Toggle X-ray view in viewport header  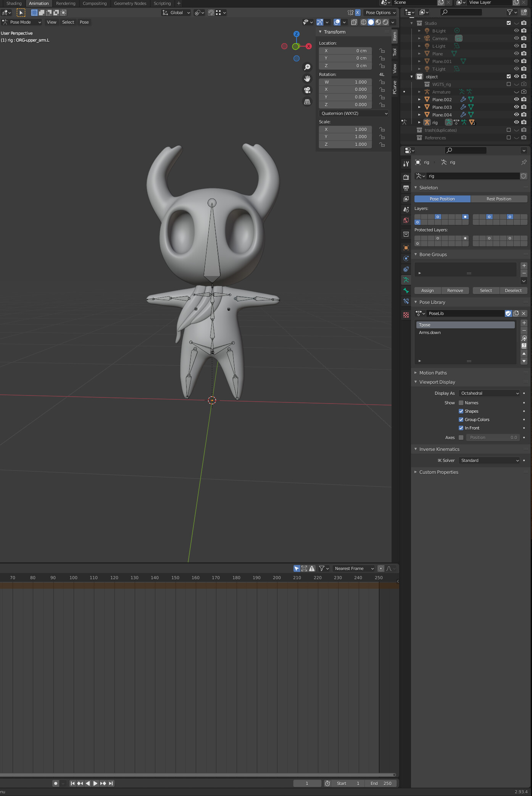(354, 23)
